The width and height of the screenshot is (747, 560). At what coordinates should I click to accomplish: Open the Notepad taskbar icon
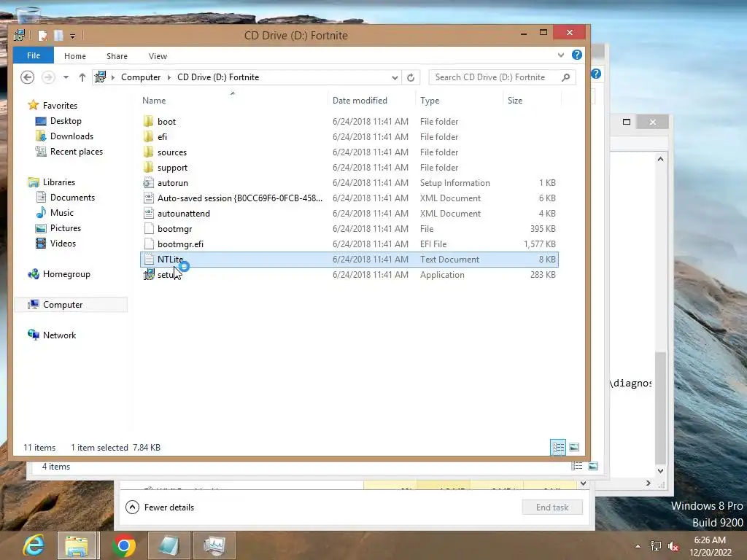(169, 545)
